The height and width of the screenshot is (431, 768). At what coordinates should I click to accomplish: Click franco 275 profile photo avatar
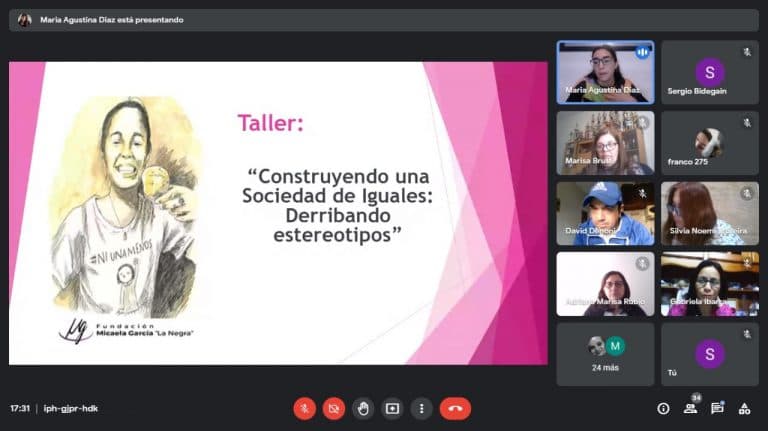(709, 142)
